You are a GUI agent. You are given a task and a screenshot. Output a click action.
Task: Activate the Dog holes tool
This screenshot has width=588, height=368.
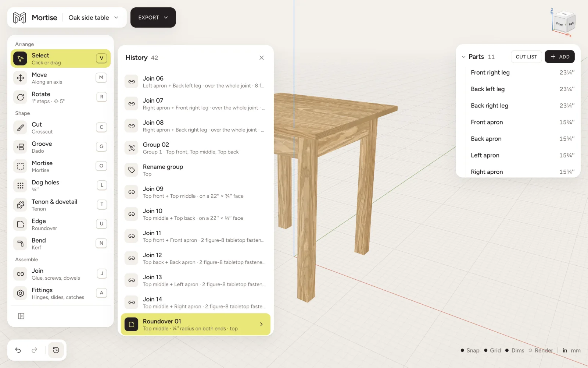(61, 186)
